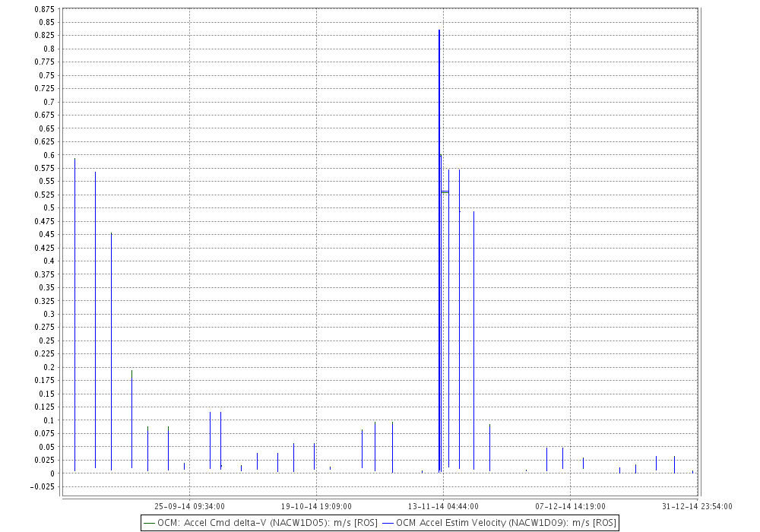
Task: Click the 31-12-14 23:54:00 time axis label
Action: 697,506
